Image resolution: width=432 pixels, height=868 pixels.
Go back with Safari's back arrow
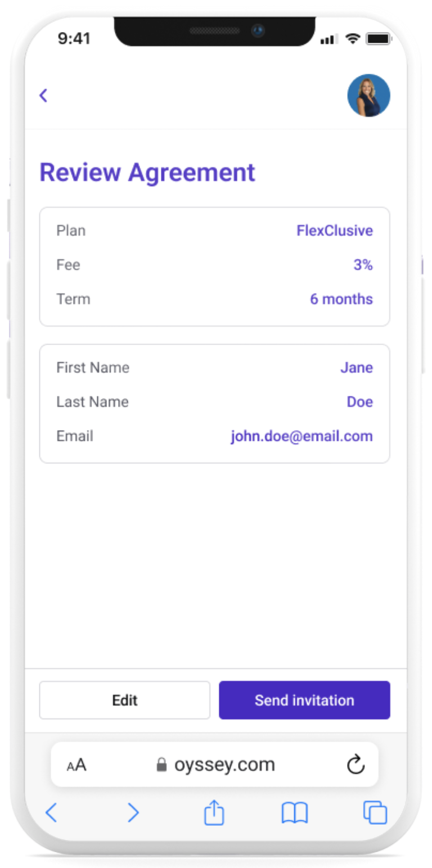51,813
